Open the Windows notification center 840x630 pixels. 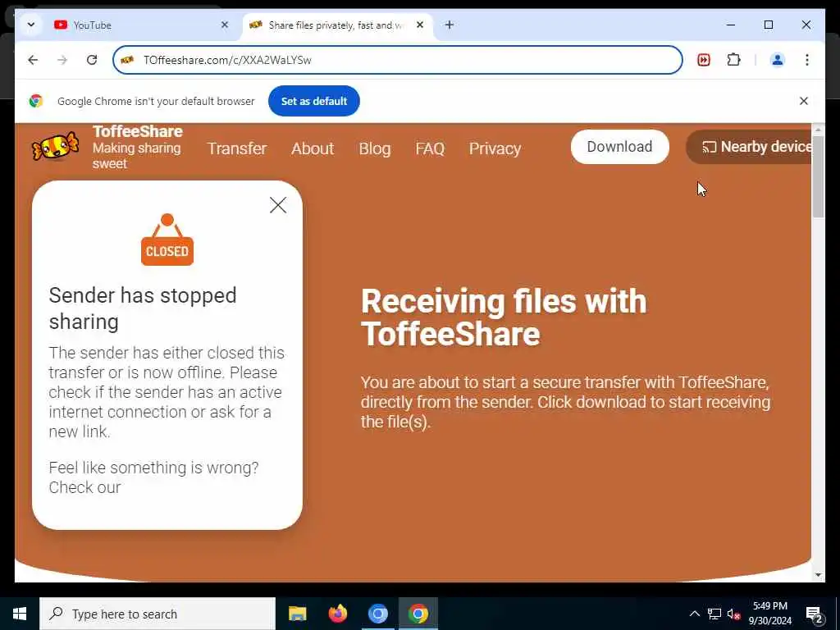coord(815,614)
